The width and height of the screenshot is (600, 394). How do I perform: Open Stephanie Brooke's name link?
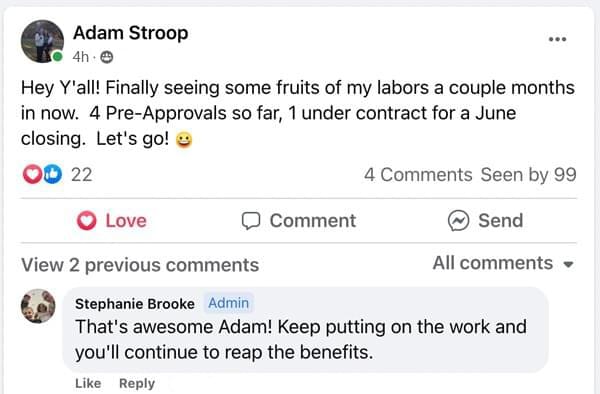point(135,304)
